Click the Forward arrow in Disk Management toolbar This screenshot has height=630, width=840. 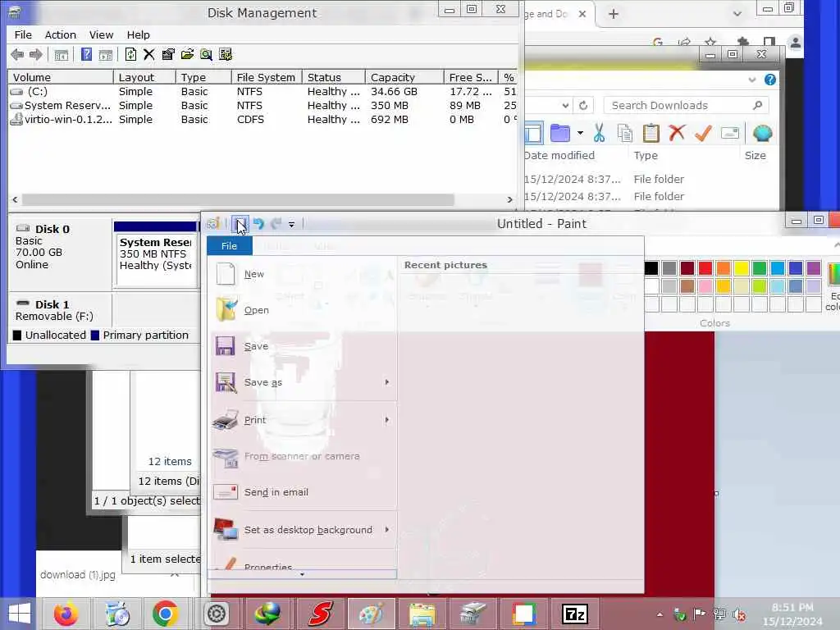[36, 55]
